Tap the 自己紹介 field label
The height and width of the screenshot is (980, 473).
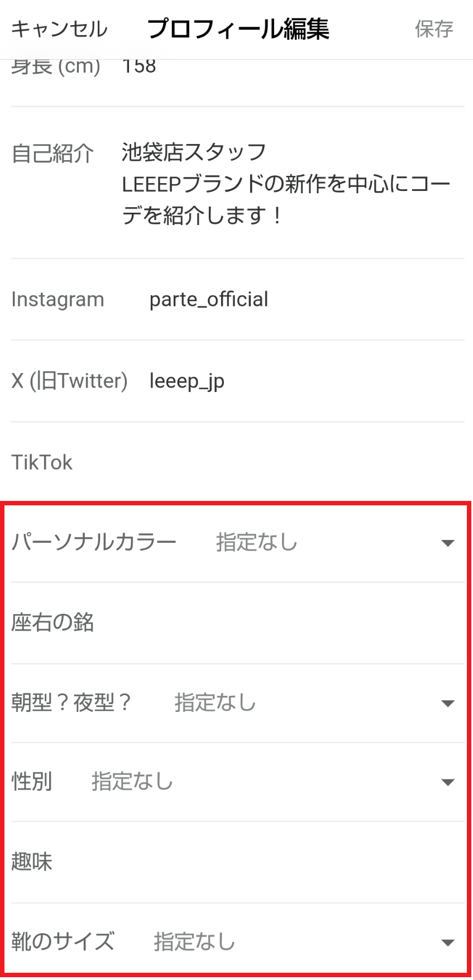pyautogui.click(x=52, y=153)
